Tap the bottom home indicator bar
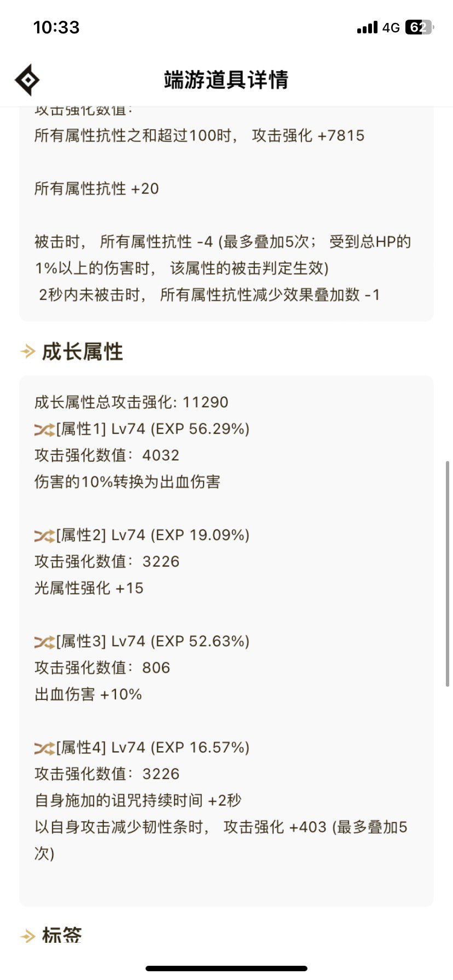Screen dimensions: 453x980 226,969
